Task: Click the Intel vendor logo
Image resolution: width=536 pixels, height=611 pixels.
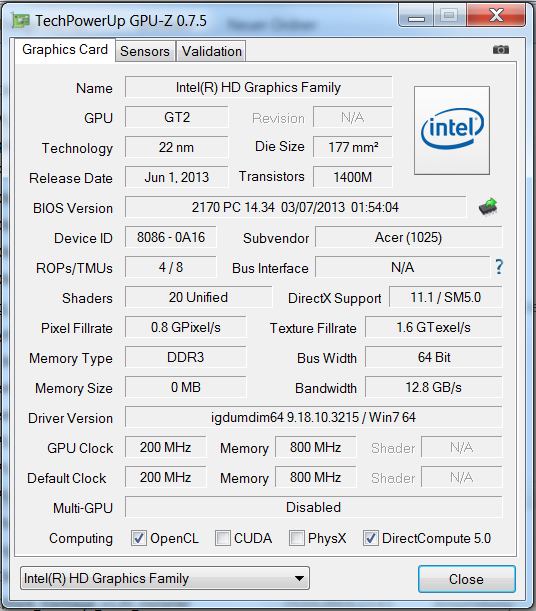Action: pos(452,131)
